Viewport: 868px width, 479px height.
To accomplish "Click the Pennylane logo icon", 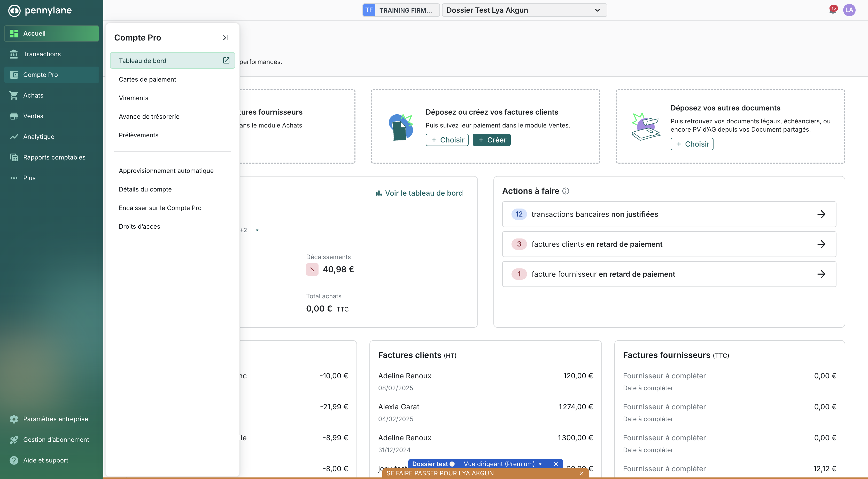I will [x=14, y=10].
